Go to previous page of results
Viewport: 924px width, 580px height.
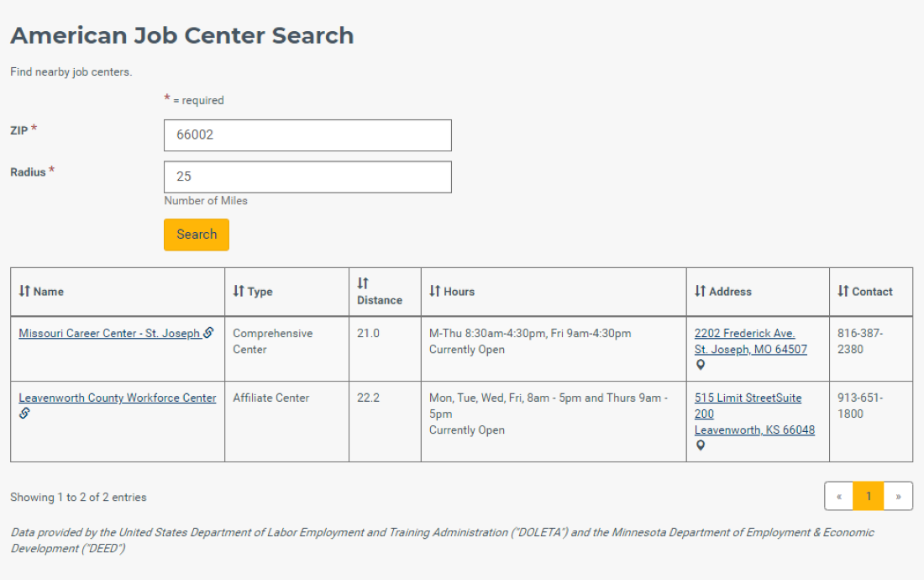click(x=839, y=496)
